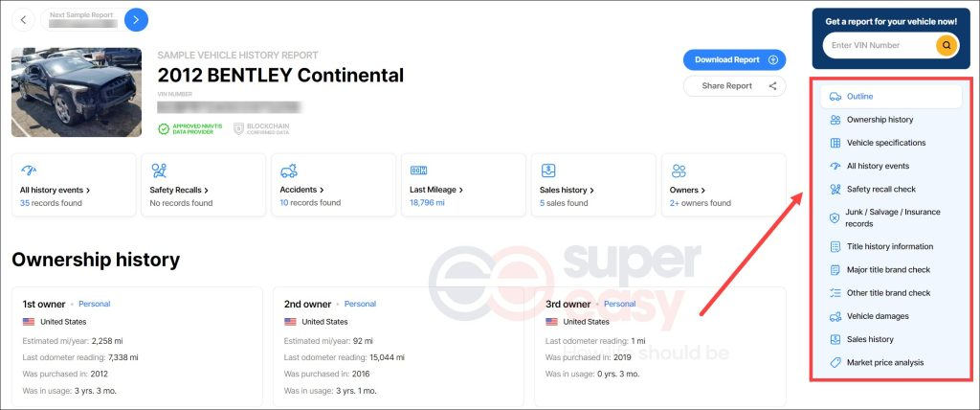
Task: Click the Sales history card icon
Action: pos(548,171)
